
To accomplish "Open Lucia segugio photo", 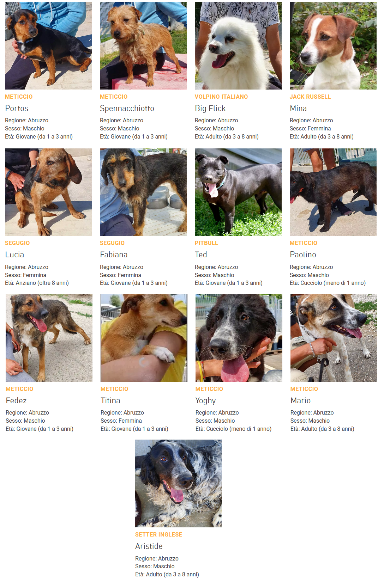I will click(48, 192).
